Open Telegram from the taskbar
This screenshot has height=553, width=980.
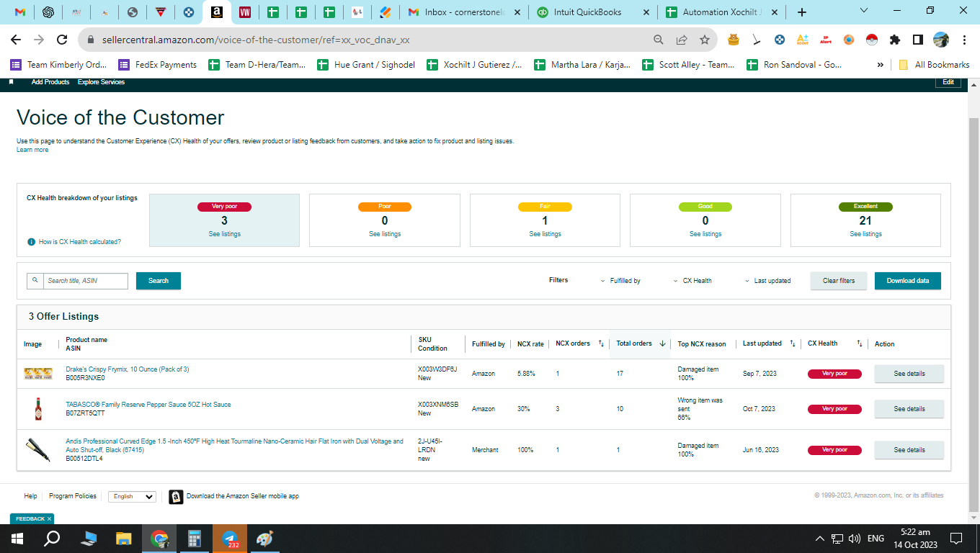pos(230,539)
